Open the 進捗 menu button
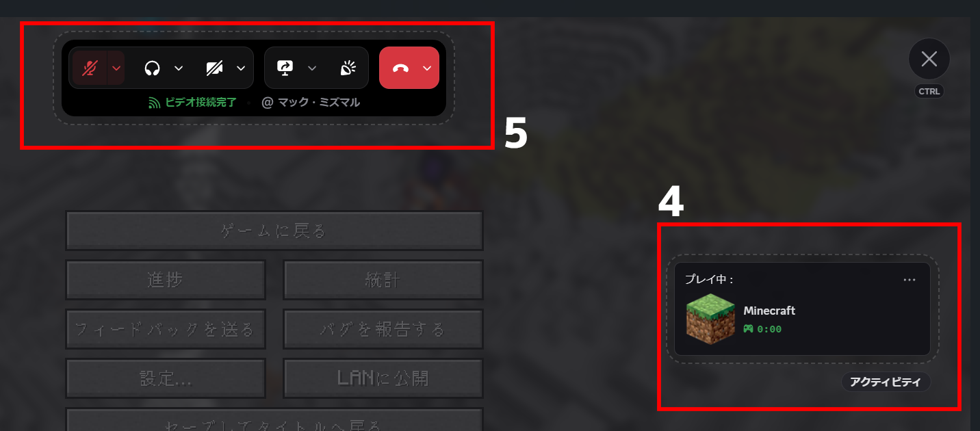Viewport: 980px width, 431px height. (166, 280)
